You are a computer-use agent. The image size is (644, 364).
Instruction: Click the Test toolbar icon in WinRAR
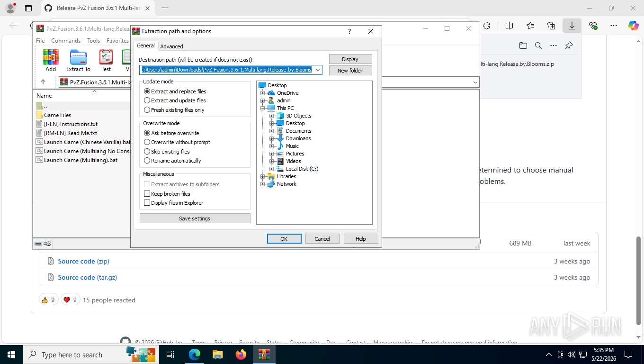pyautogui.click(x=106, y=61)
